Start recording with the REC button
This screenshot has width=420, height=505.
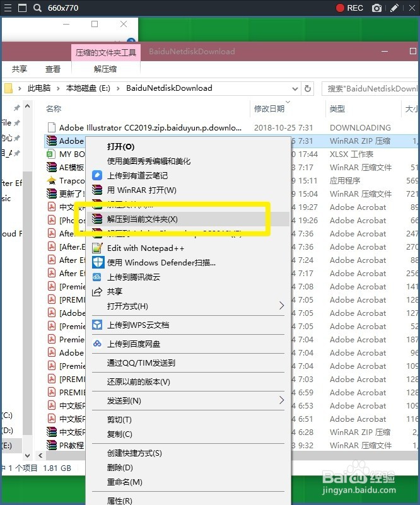pyautogui.click(x=349, y=8)
